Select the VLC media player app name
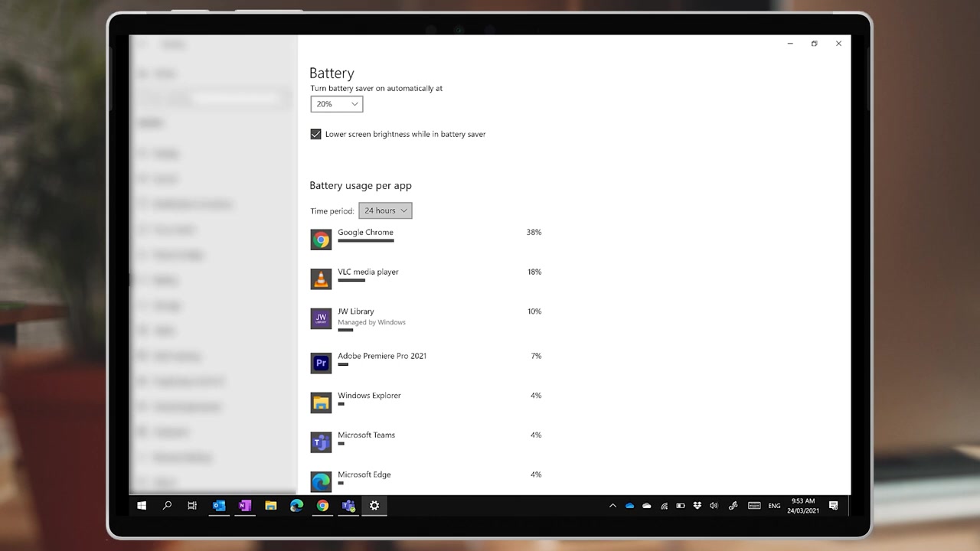Viewport: 980px width, 551px height. (x=368, y=272)
